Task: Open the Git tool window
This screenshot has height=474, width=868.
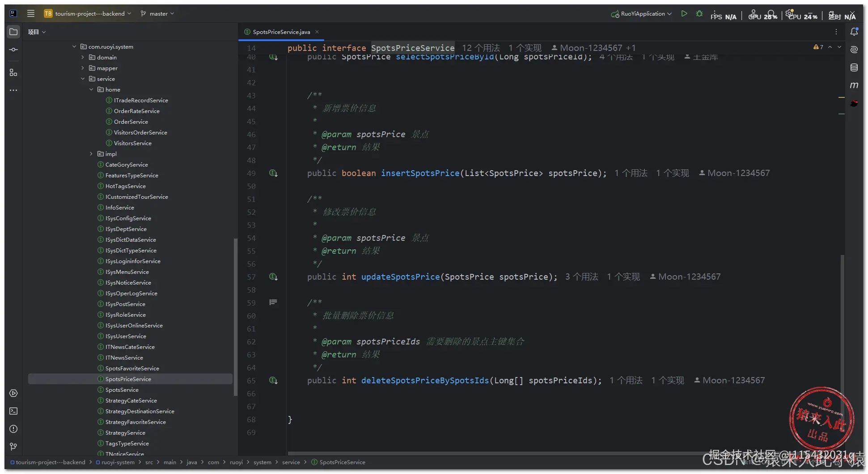Action: pos(13,447)
